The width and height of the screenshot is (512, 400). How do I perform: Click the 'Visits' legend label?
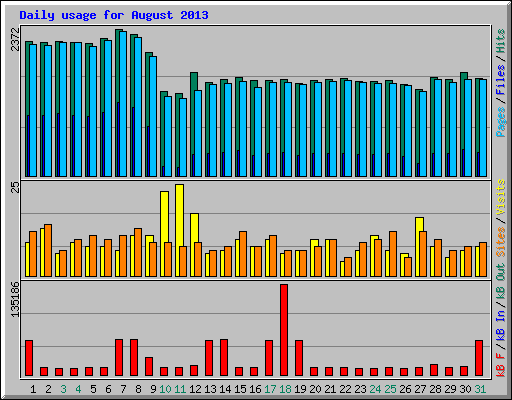pos(500,198)
